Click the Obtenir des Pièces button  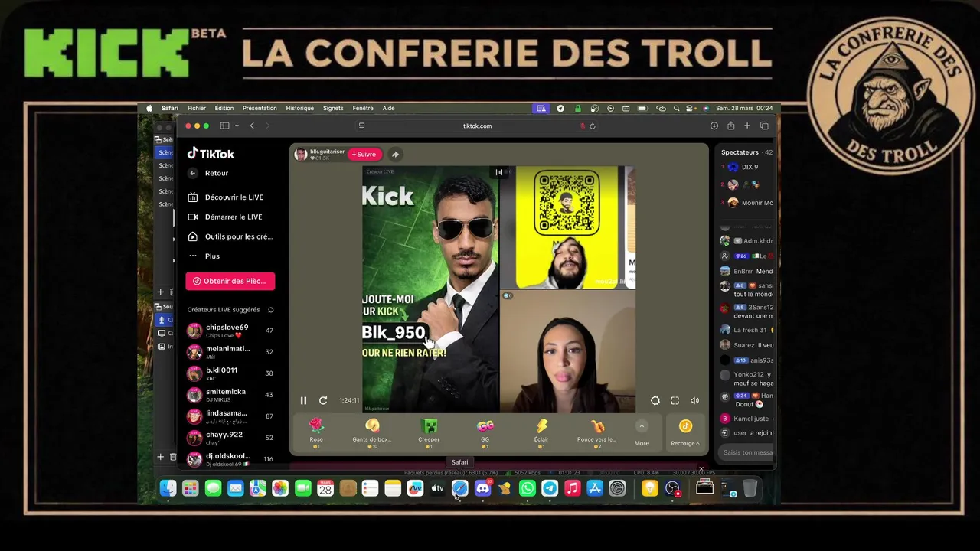(230, 281)
